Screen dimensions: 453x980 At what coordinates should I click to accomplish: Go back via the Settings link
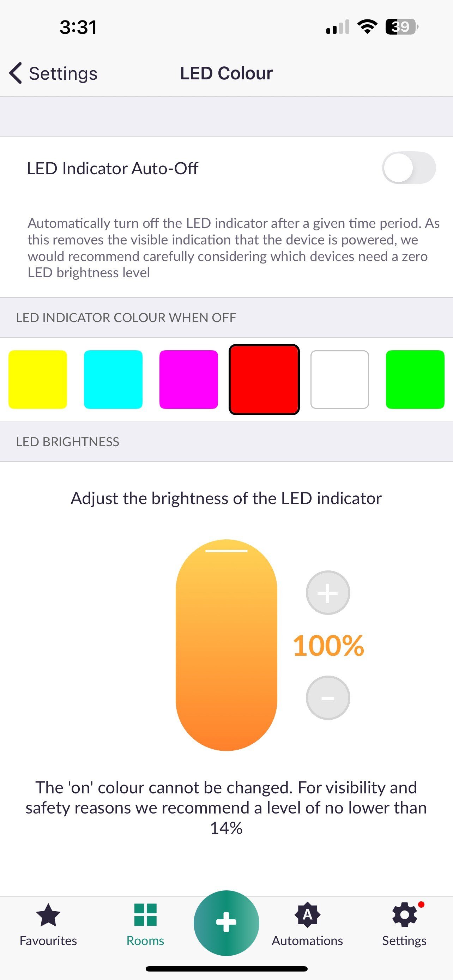pyautogui.click(x=63, y=73)
